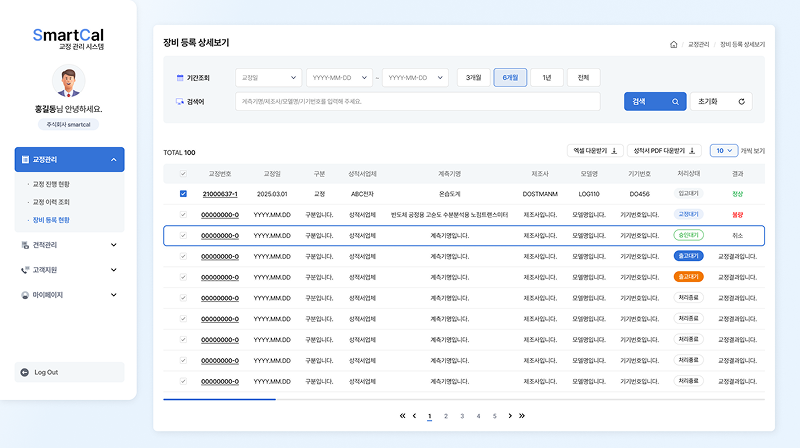Click the Log Out arrow icon
800x448 pixels.
pos(25,372)
